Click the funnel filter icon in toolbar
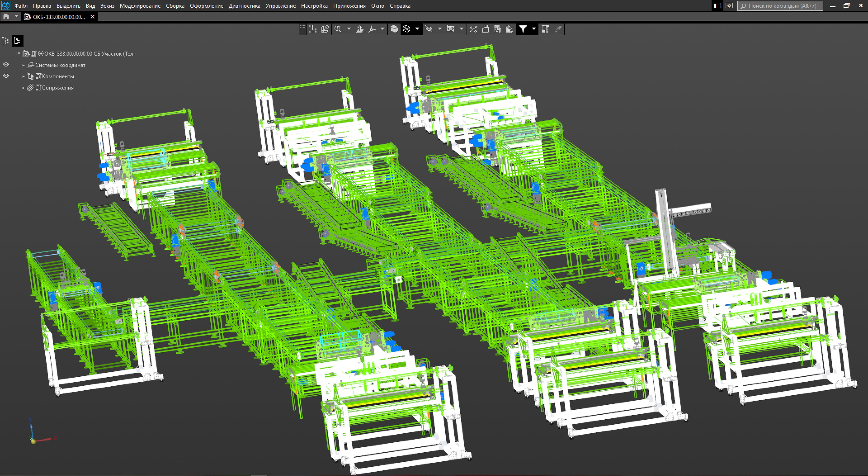Screen dimensions: 868x476 (x=523, y=29)
